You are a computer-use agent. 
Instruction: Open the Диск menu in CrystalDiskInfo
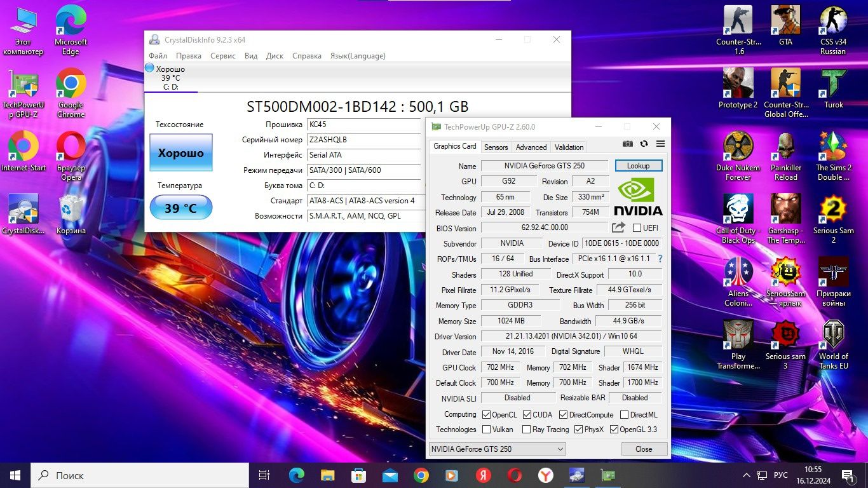[x=275, y=56]
